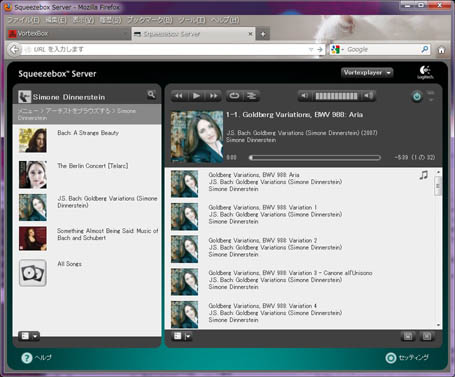Click the Squeezebox Server title logo
The width and height of the screenshot is (455, 377).
pyautogui.click(x=57, y=74)
